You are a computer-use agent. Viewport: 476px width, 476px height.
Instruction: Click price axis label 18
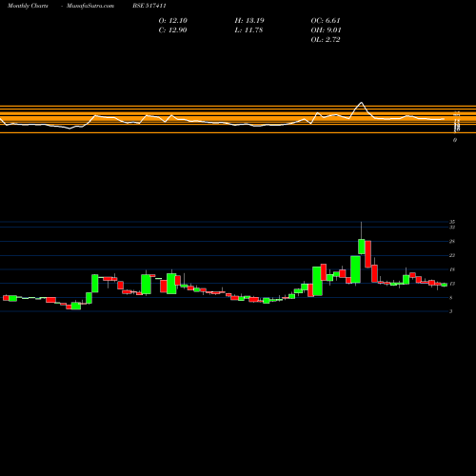tap(452, 269)
